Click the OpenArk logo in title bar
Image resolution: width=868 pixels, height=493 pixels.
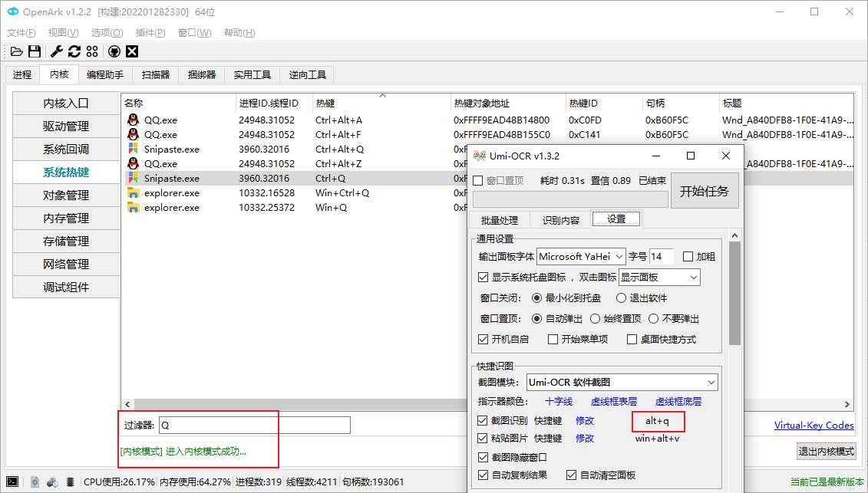point(13,12)
